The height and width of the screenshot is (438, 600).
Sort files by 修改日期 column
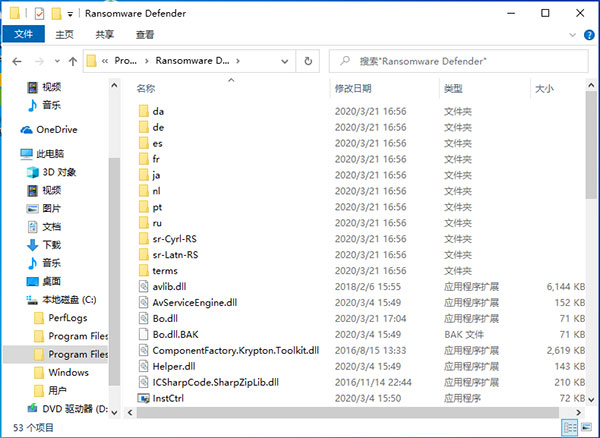(353, 89)
